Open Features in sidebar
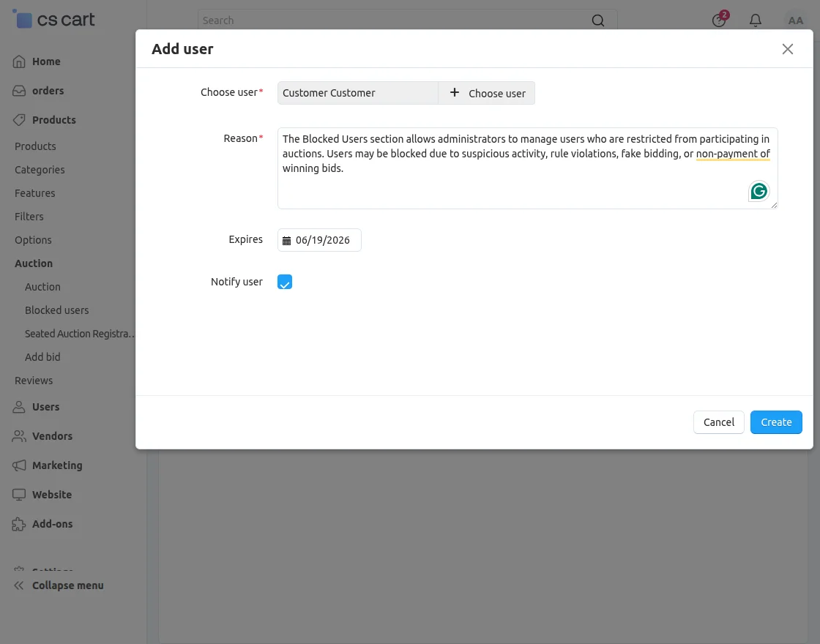The height and width of the screenshot is (644, 820). pos(34,193)
